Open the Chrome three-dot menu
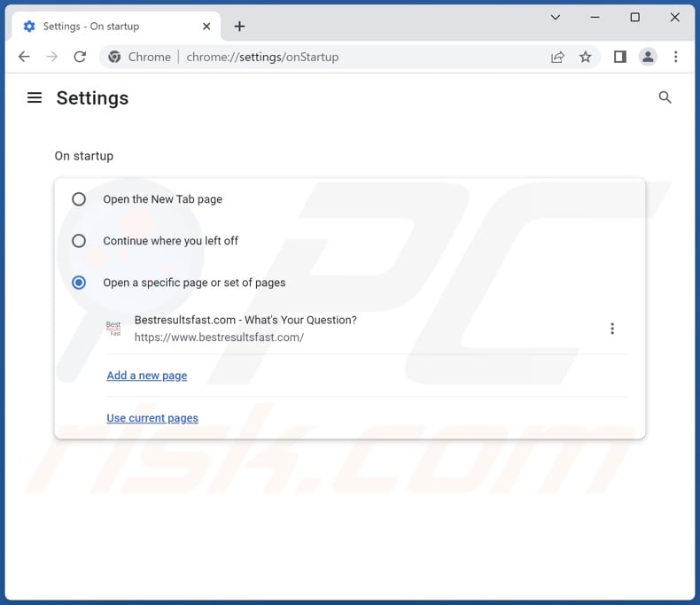Image resolution: width=700 pixels, height=605 pixels. click(x=675, y=57)
